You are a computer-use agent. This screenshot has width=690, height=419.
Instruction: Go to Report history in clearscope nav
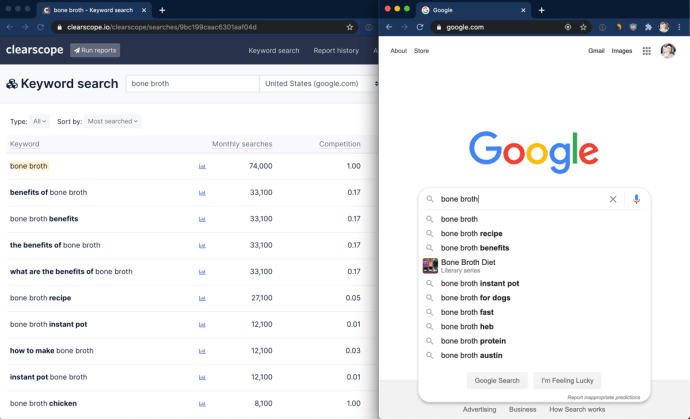pos(336,51)
